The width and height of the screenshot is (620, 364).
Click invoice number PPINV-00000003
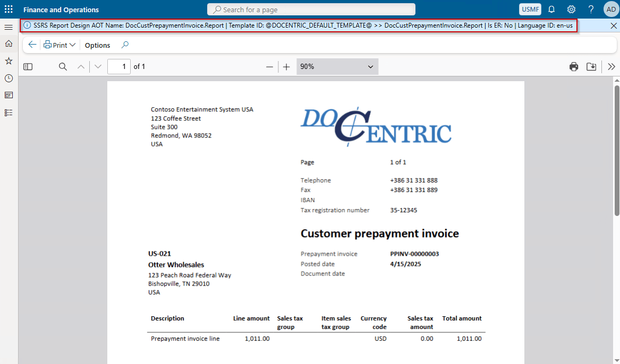click(x=414, y=254)
